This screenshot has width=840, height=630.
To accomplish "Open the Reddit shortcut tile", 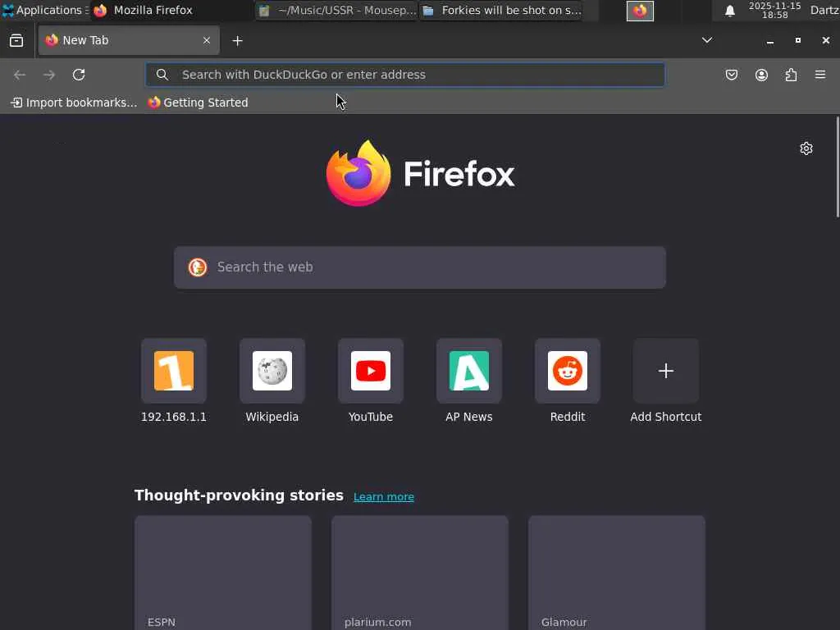I will [x=568, y=371].
